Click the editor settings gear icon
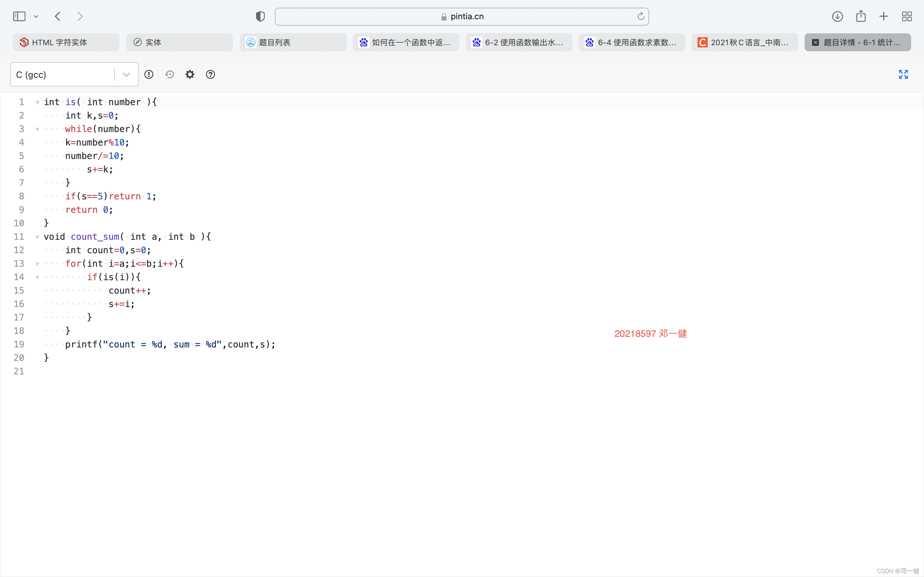The image size is (924, 577). pyautogui.click(x=190, y=74)
